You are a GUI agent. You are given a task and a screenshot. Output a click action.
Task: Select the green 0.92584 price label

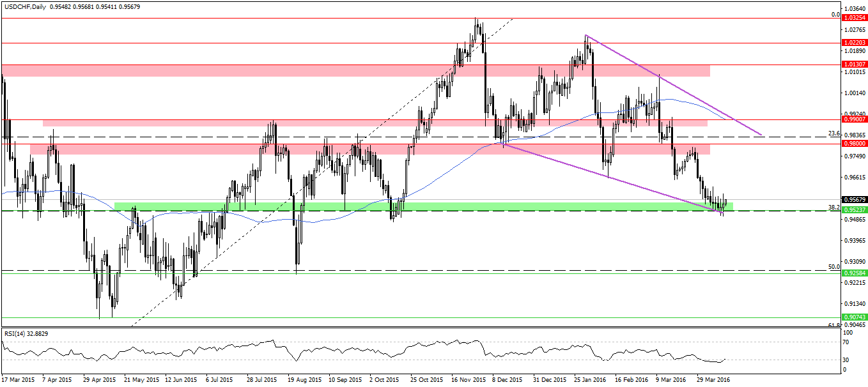click(x=853, y=273)
